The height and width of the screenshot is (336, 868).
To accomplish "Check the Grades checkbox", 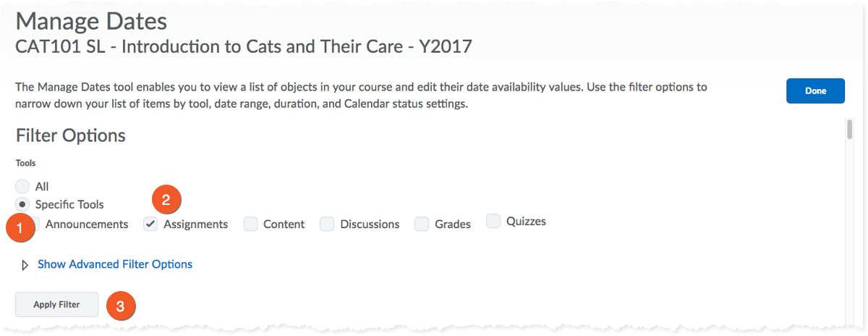I will [422, 224].
